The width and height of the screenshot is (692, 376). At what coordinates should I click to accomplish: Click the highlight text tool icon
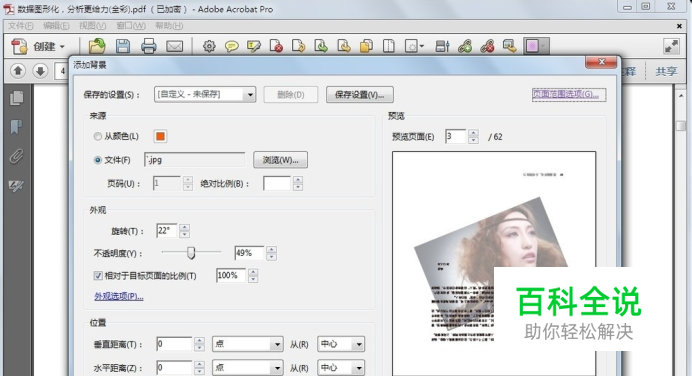coord(254,46)
